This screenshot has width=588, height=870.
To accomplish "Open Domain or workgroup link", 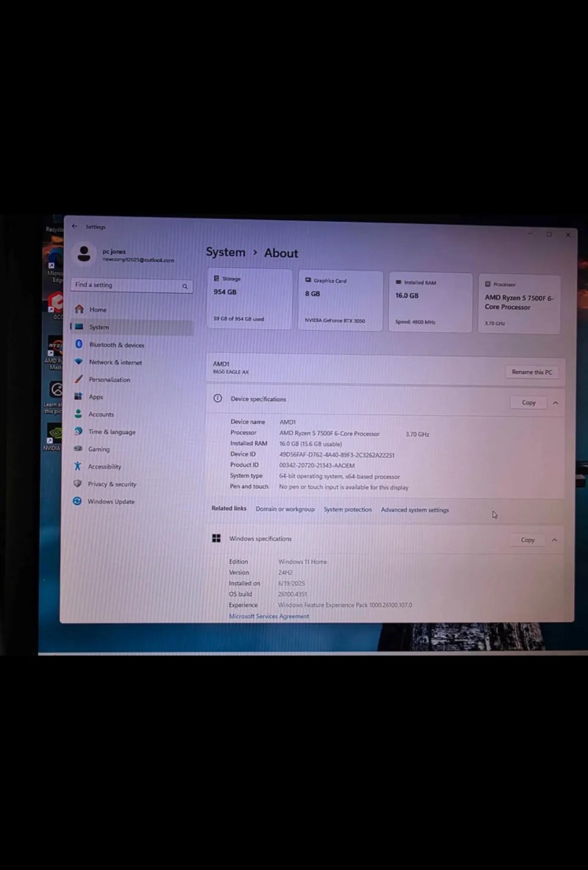I will tap(285, 509).
